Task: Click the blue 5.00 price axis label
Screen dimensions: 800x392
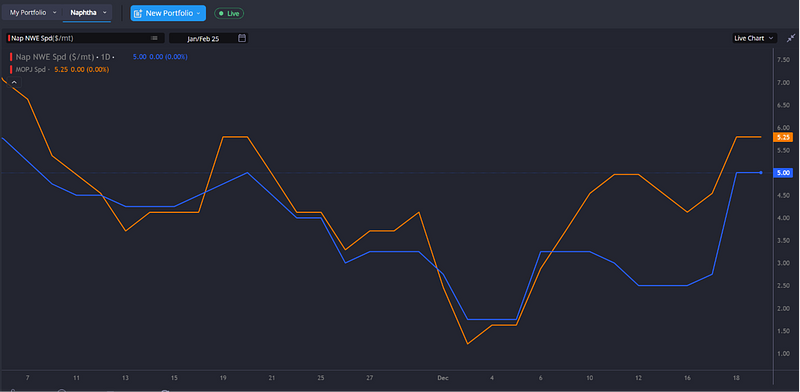Action: [x=783, y=173]
